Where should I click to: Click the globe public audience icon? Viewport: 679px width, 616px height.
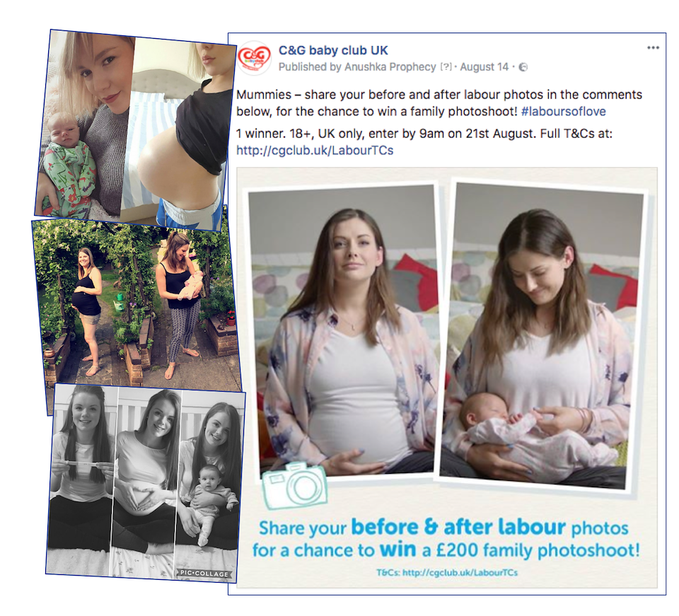pos(523,67)
